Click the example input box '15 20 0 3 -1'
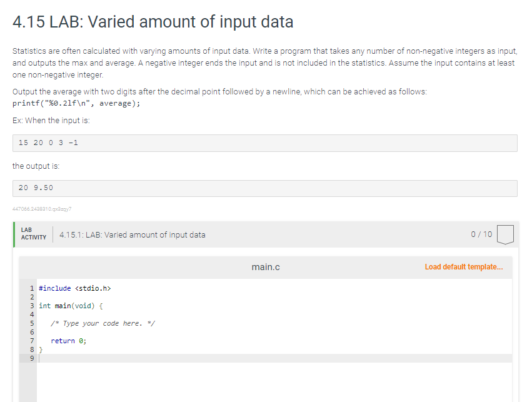Image resolution: width=532 pixels, height=402 pixels. coord(265,143)
